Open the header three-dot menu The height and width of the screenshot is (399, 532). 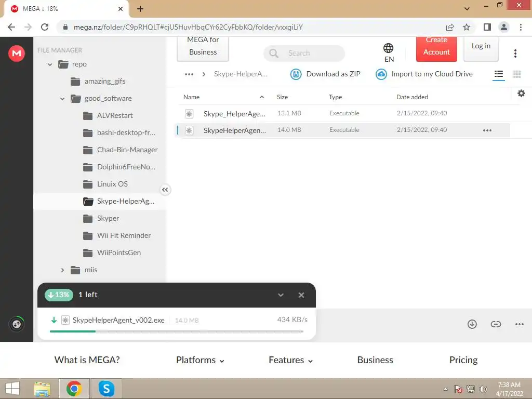[515, 54]
